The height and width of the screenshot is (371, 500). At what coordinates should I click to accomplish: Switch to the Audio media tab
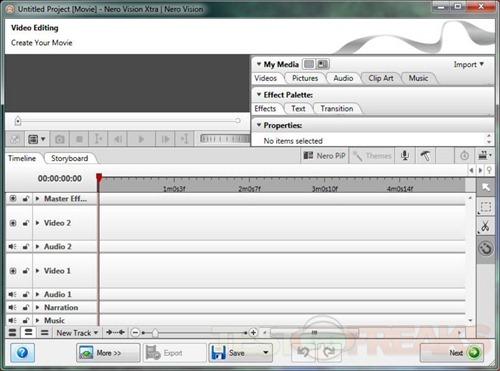343,78
